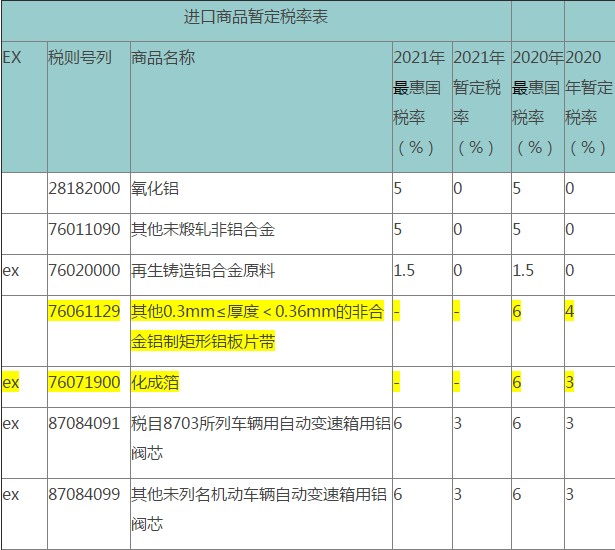Select the 税则号列 column header
The height and width of the screenshot is (550, 615).
point(80,57)
